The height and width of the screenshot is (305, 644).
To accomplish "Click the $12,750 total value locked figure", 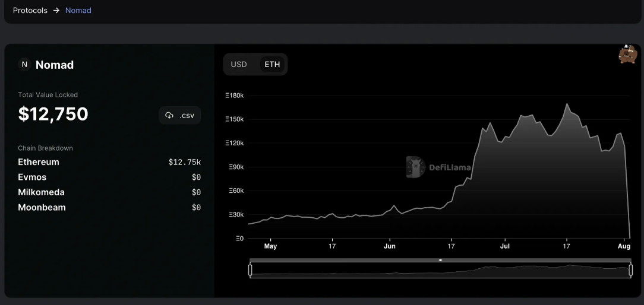I will [53, 114].
